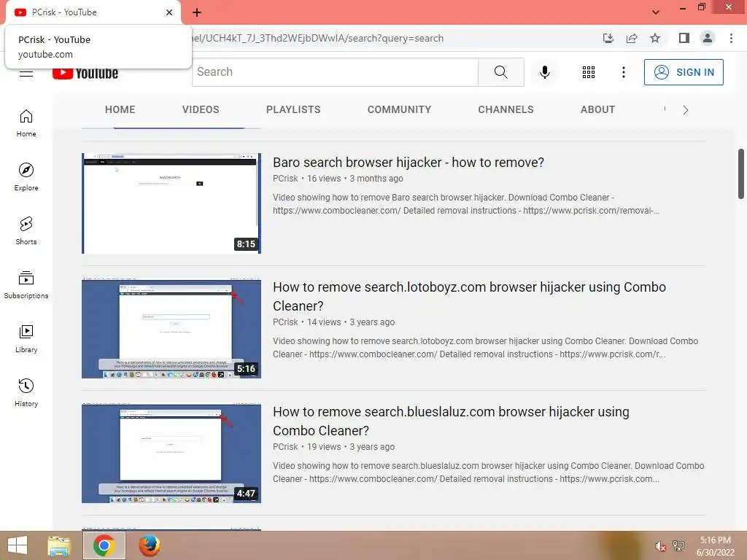
Task: Open File Explorer from the taskbar
Action: [59, 545]
